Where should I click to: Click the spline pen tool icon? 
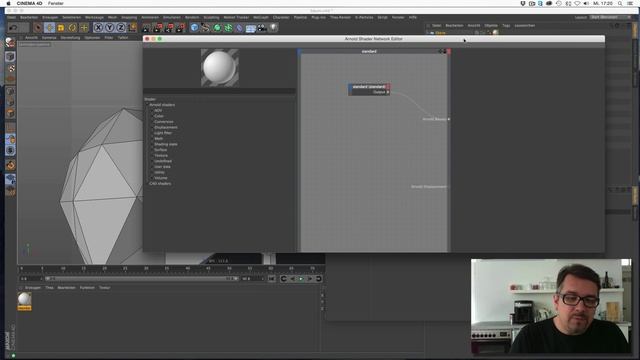pos(205,28)
